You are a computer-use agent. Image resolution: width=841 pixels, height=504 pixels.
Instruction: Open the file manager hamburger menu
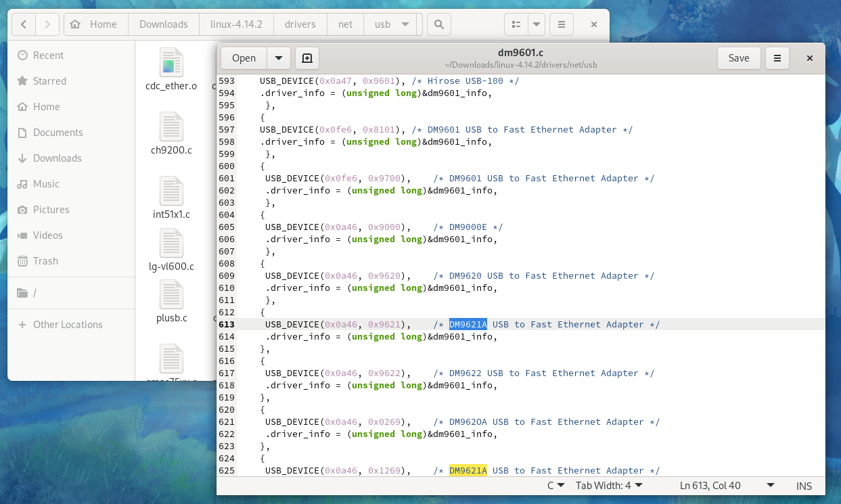[562, 24]
